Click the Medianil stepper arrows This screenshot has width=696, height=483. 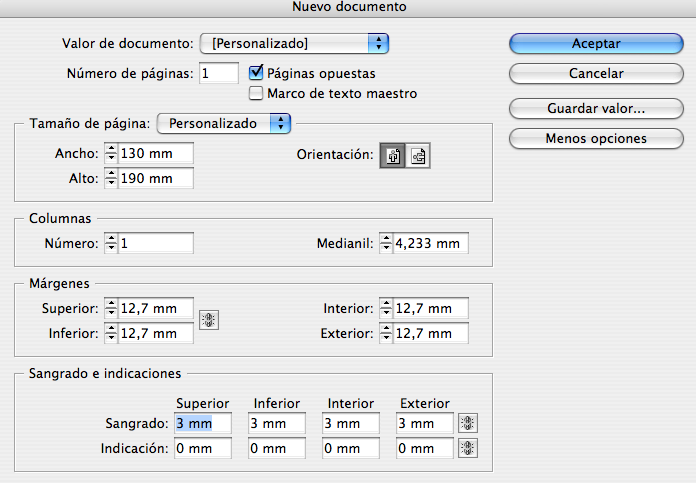pos(386,243)
